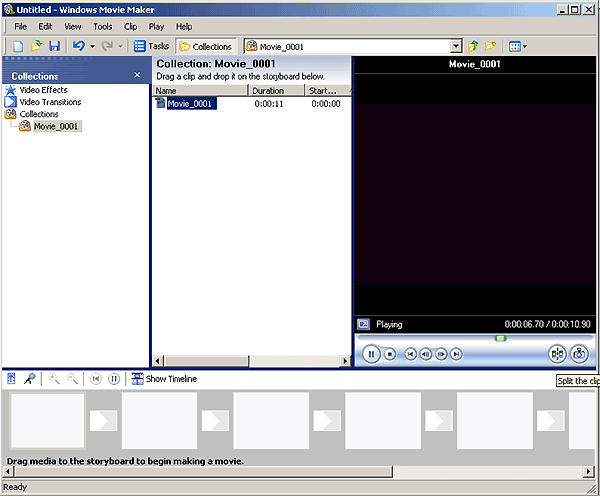The height and width of the screenshot is (496, 600).
Task: Jump forward to end of clip
Action: click(456, 354)
